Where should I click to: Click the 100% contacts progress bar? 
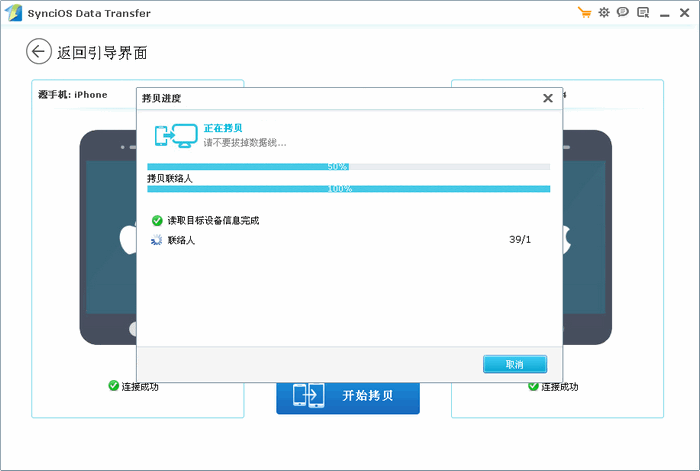click(x=349, y=189)
